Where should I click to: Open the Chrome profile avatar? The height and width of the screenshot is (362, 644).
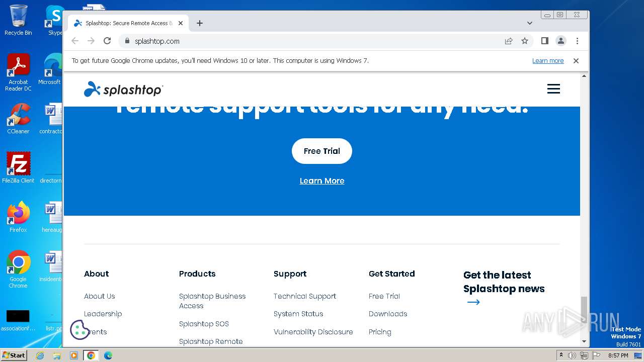click(561, 41)
